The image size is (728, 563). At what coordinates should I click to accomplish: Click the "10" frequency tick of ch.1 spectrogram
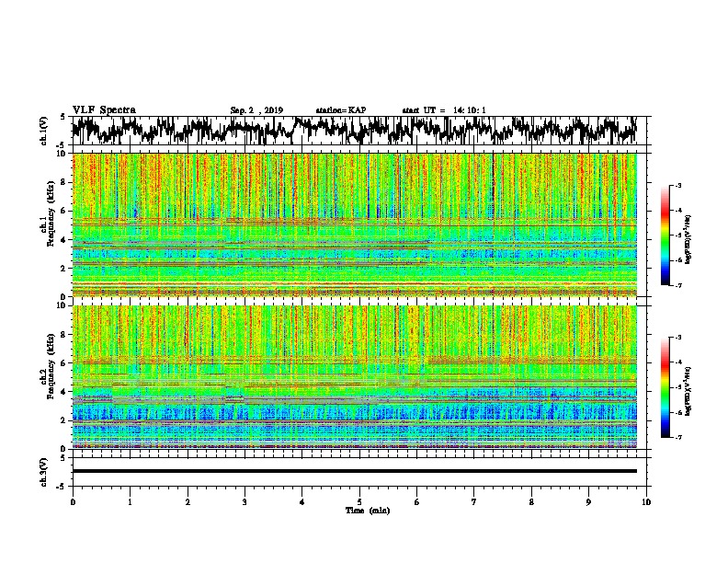point(62,154)
